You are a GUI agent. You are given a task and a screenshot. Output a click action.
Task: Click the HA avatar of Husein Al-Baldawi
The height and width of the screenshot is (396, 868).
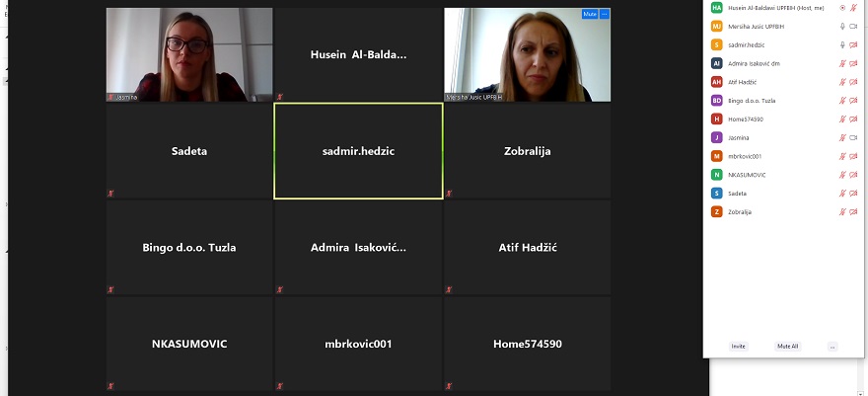[717, 7]
